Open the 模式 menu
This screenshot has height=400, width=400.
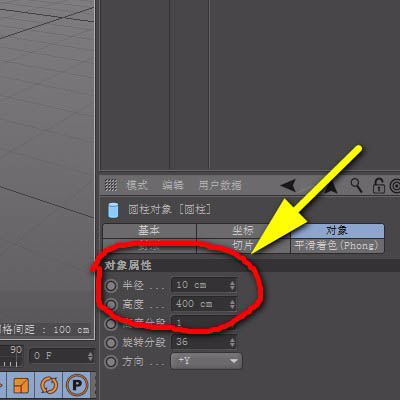[x=137, y=185]
